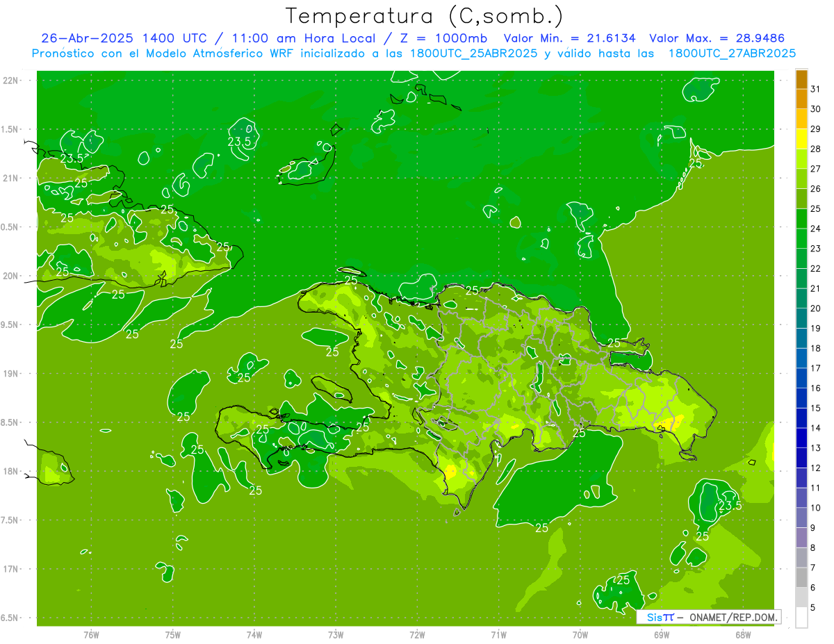This screenshot has width=834, height=644.
Task: Click the 20 label on the colorbar
Action: pyautogui.click(x=816, y=308)
